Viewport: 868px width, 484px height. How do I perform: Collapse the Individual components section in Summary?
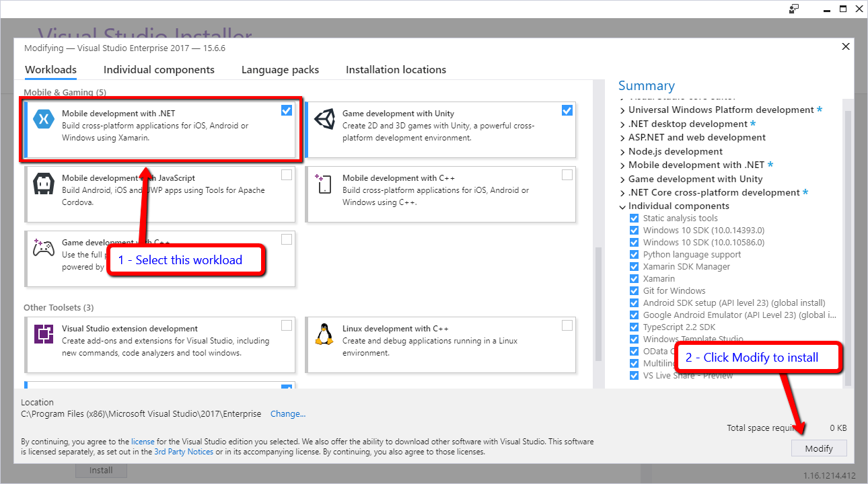pyautogui.click(x=622, y=206)
